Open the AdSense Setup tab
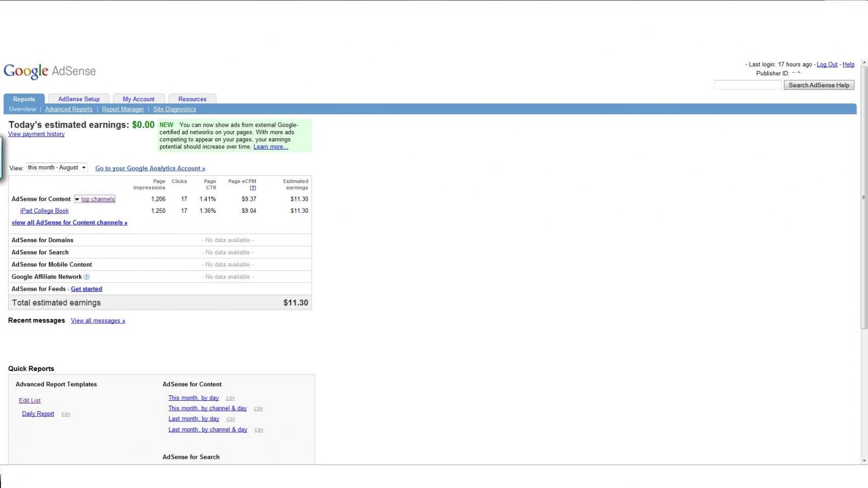 pos(79,99)
